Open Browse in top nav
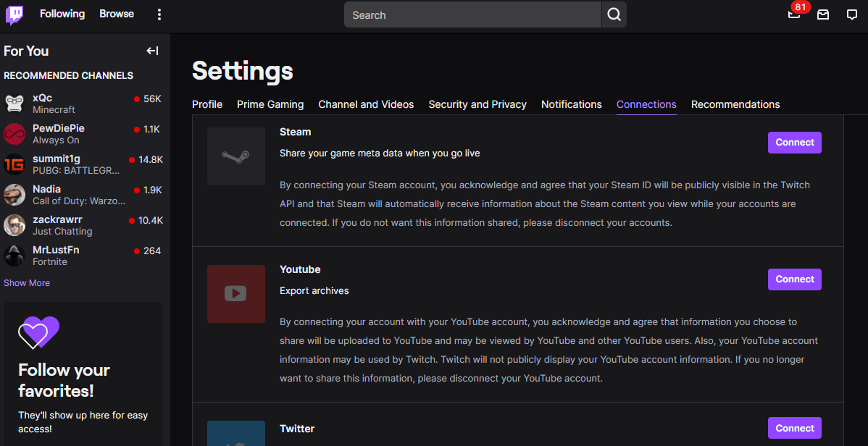The width and height of the screenshot is (868, 446). [x=117, y=14]
